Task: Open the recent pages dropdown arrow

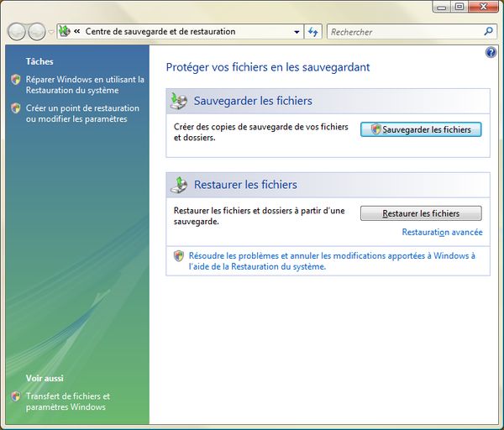Action: pyautogui.click(x=51, y=33)
